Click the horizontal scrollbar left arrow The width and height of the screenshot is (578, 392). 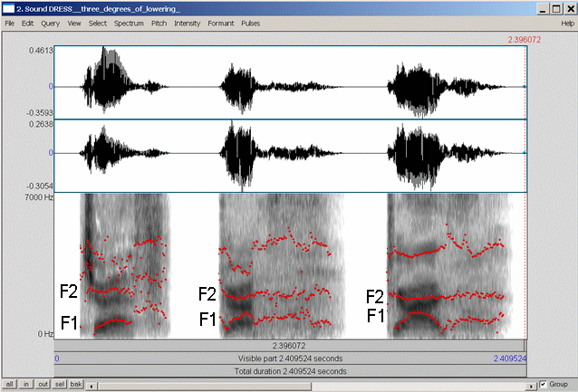pyautogui.click(x=92, y=385)
